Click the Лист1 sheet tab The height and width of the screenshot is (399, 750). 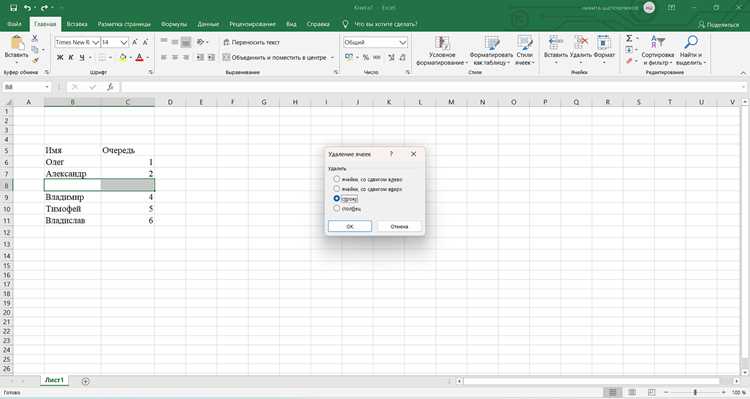click(54, 380)
